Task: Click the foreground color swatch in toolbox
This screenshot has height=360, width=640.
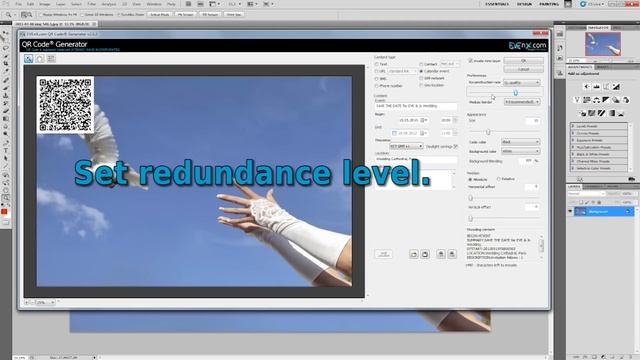Action: coord(4,212)
